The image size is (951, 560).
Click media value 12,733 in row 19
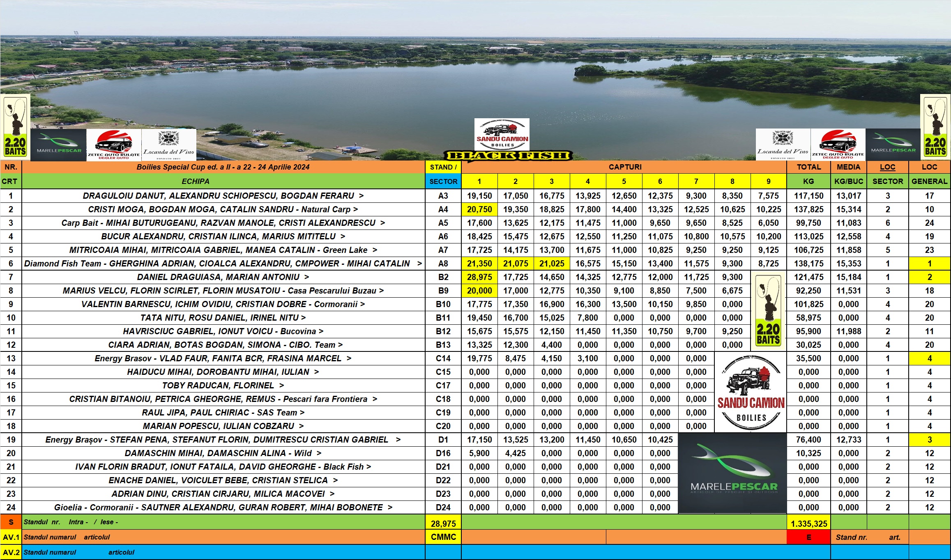pyautogui.click(x=848, y=440)
